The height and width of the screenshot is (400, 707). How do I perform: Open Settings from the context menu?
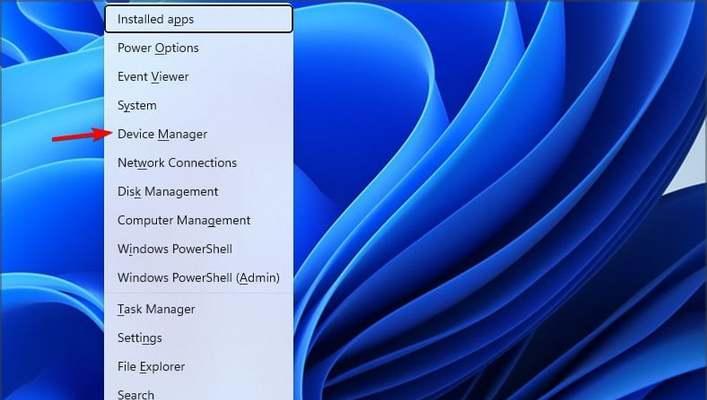[x=199, y=338]
